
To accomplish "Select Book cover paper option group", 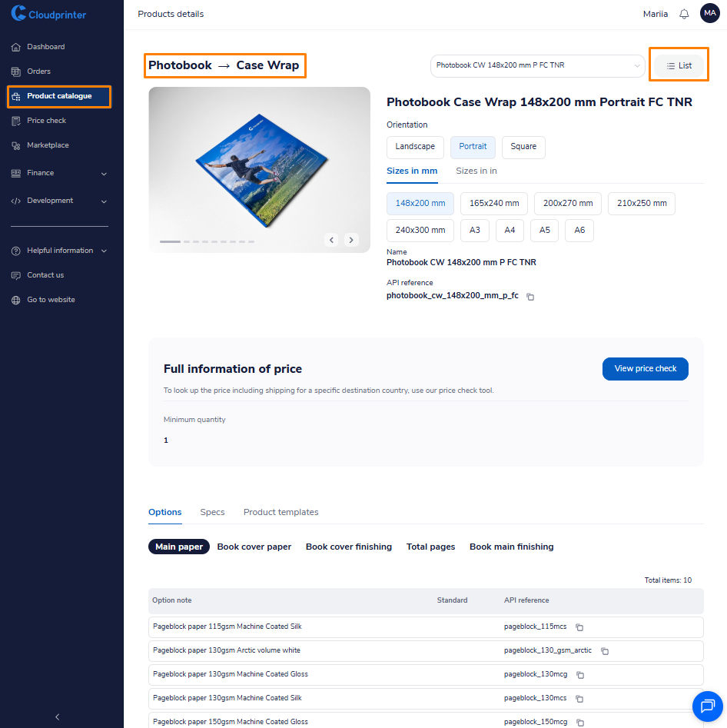I will [x=254, y=547].
